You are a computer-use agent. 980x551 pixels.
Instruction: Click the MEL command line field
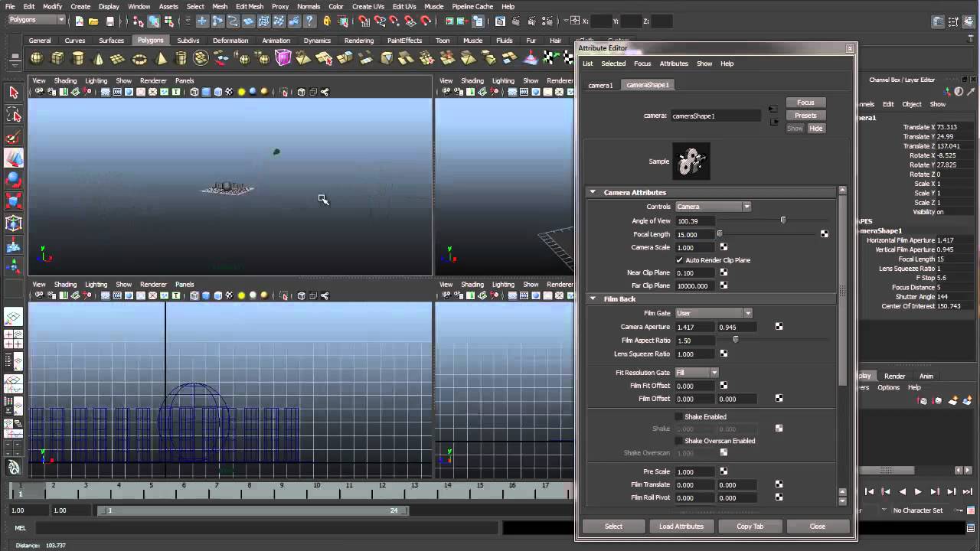[x=266, y=528]
